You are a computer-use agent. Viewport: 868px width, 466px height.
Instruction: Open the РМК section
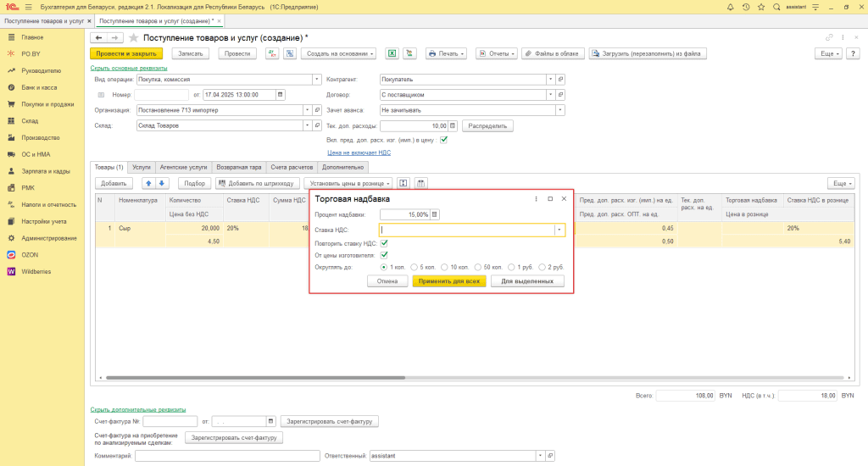coord(28,187)
